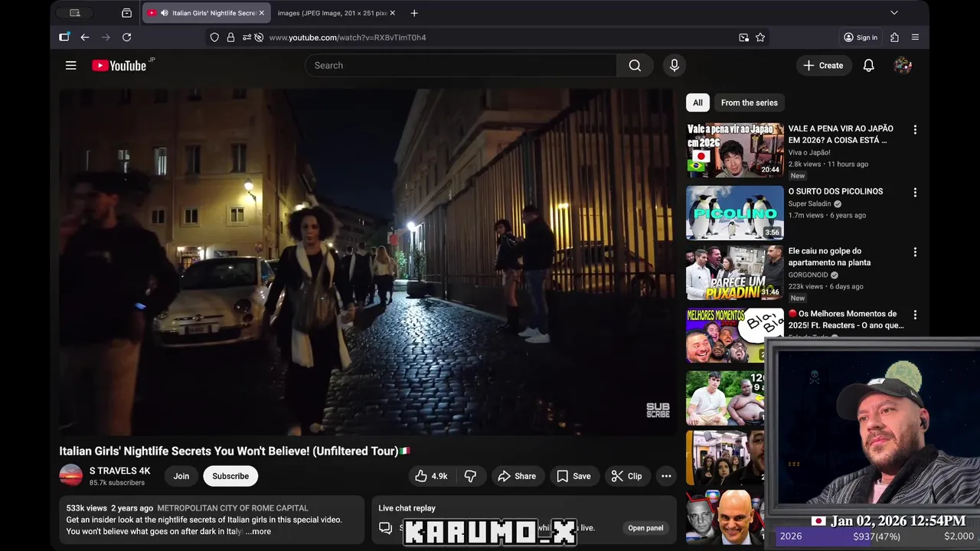The width and height of the screenshot is (980, 551).
Task: Reload the page
Action: [x=127, y=37]
